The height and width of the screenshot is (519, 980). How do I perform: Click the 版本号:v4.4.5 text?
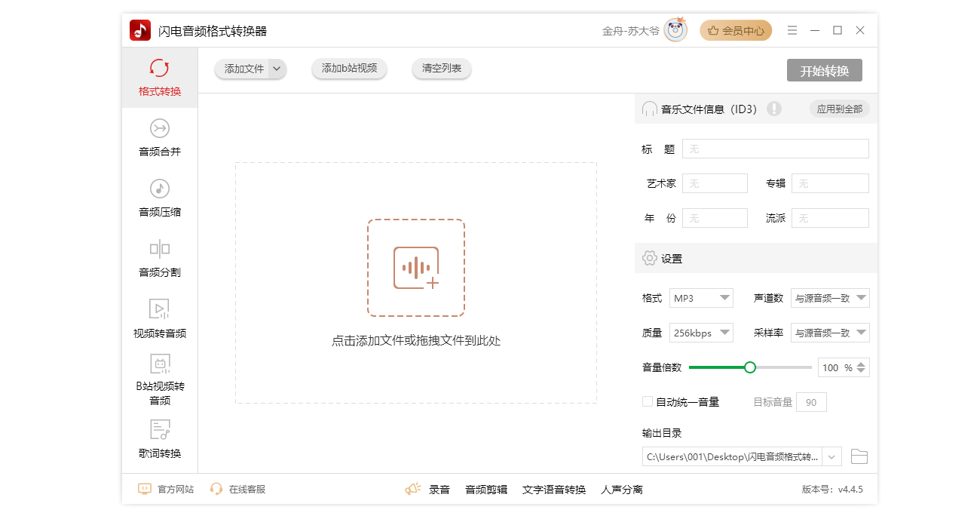(x=832, y=490)
